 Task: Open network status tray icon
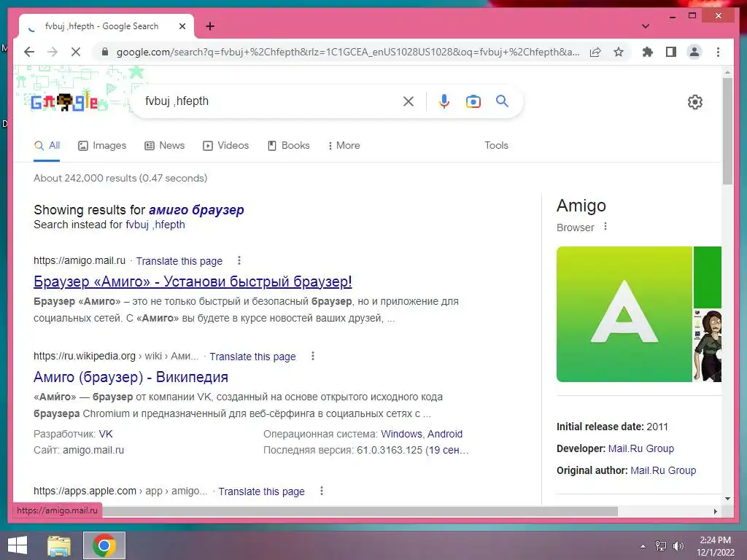(661, 546)
